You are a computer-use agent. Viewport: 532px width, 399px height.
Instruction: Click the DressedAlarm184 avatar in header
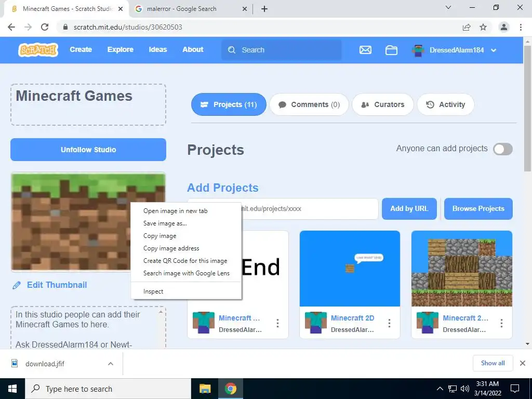pyautogui.click(x=418, y=50)
